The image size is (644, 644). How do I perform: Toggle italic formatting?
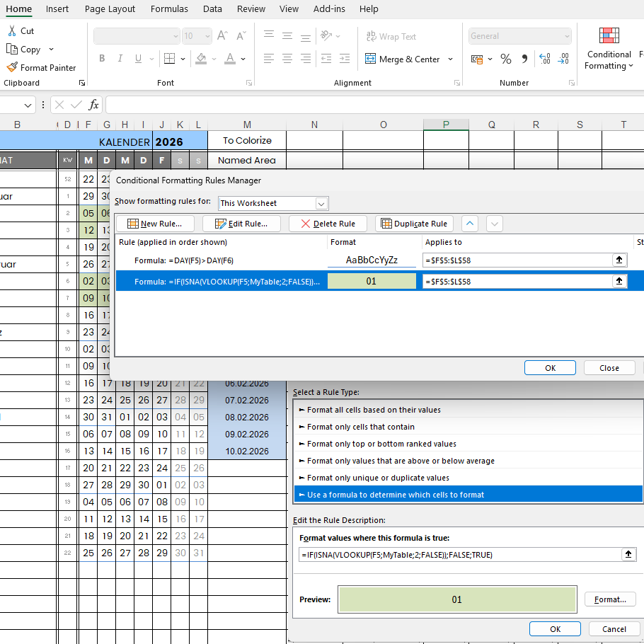(x=120, y=59)
